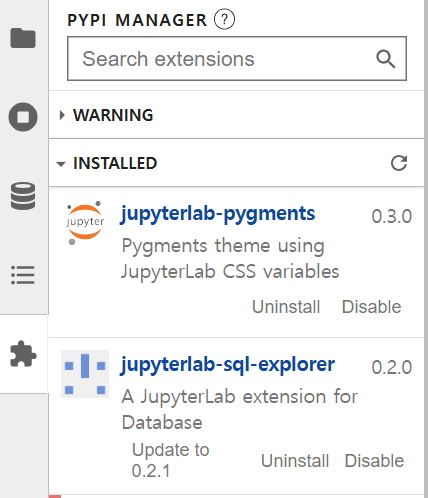
Task: Disable the jupyterlab-pygments extension
Action: tap(372, 307)
